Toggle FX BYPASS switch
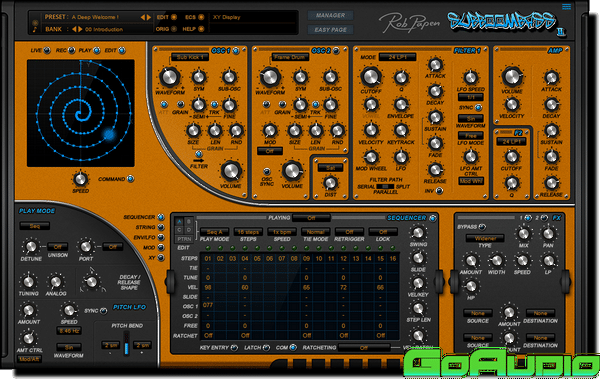Viewport: 600px width, 380px height. pos(482,227)
